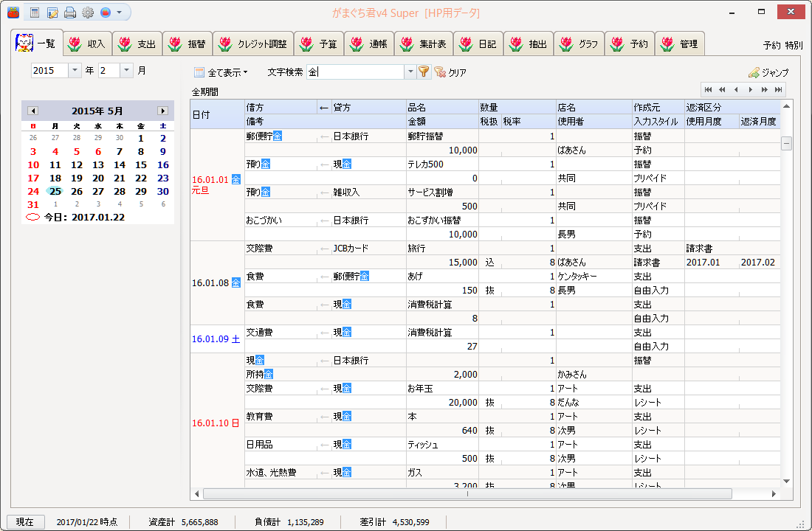Image resolution: width=812 pixels, height=531 pixels.
Task: Select the 16.01.09 土 date cell
Action: click(218, 339)
